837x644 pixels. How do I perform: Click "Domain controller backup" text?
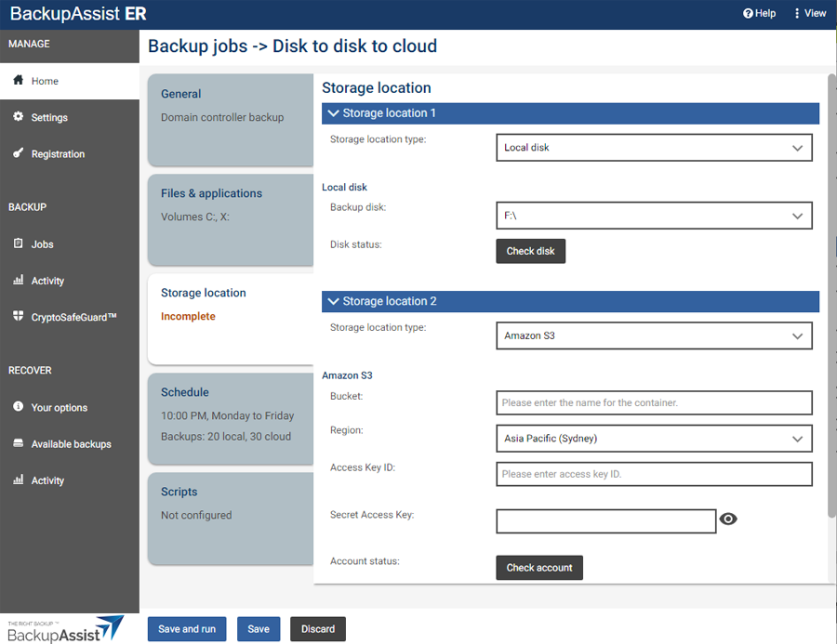point(222,117)
